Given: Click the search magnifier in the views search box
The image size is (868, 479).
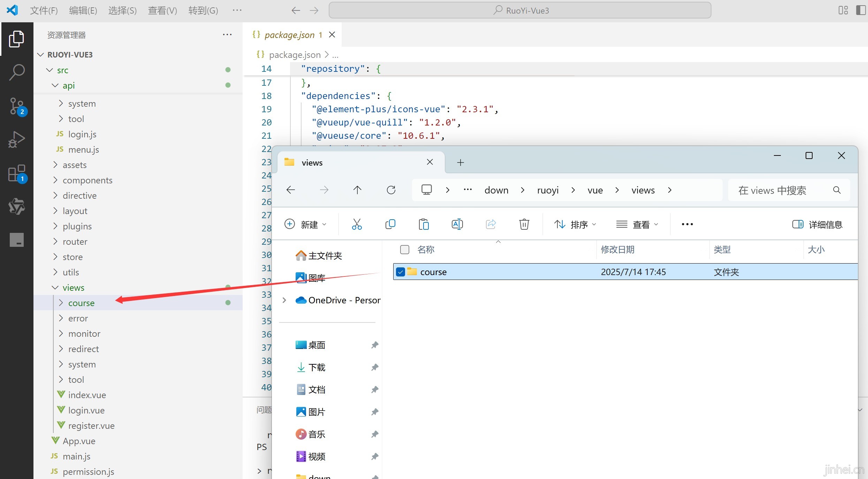Looking at the screenshot, I should point(837,190).
